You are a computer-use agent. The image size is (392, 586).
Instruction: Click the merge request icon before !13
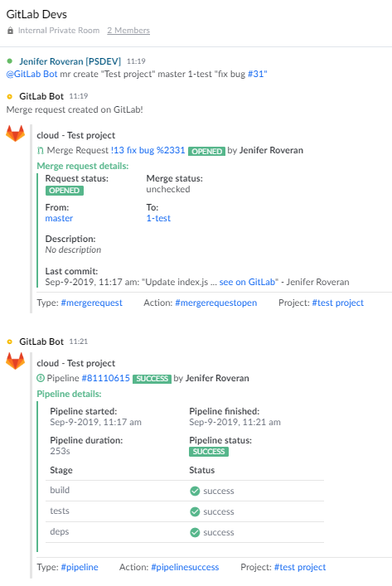point(41,151)
